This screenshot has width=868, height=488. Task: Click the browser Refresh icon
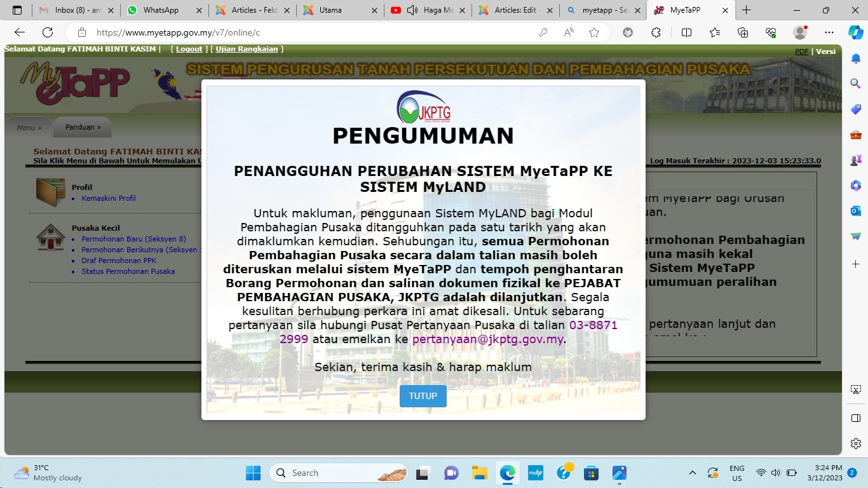pos(48,32)
